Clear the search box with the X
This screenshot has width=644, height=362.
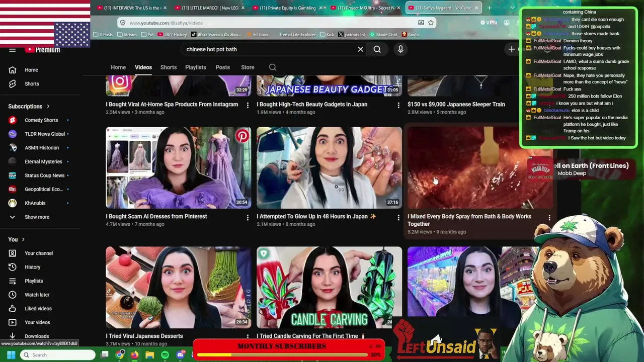click(360, 49)
